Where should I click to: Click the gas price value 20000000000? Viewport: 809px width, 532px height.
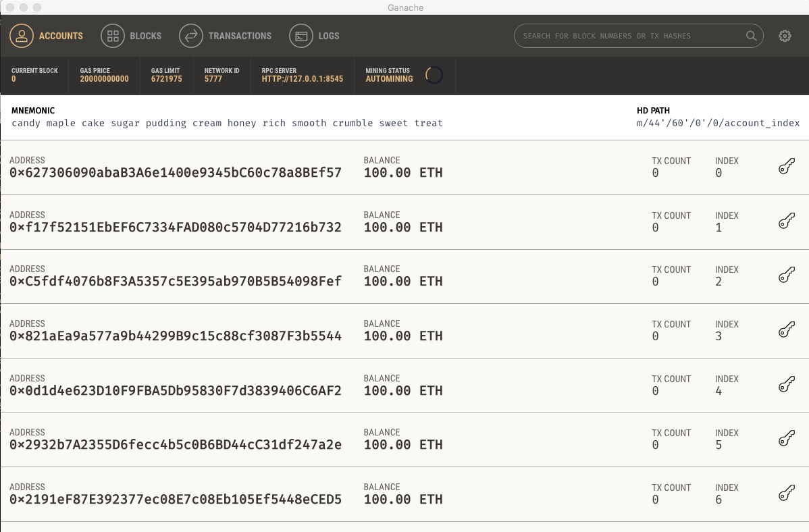coord(104,79)
